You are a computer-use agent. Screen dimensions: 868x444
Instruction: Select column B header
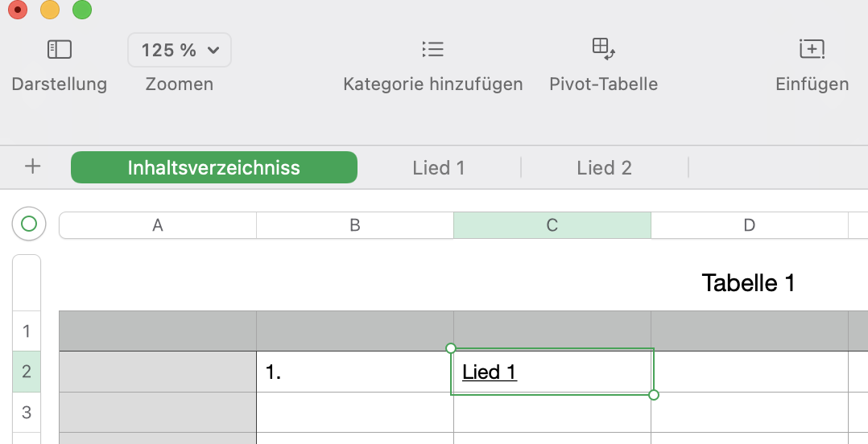(x=355, y=226)
